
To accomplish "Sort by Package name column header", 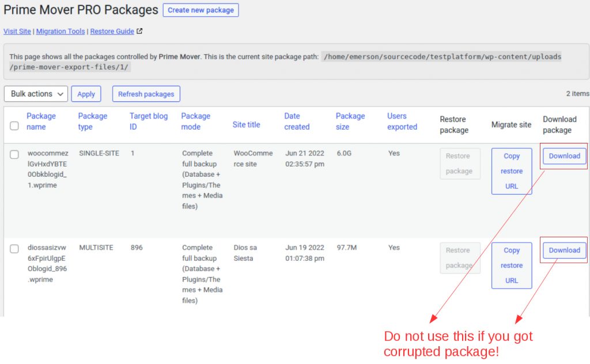I will [x=41, y=121].
